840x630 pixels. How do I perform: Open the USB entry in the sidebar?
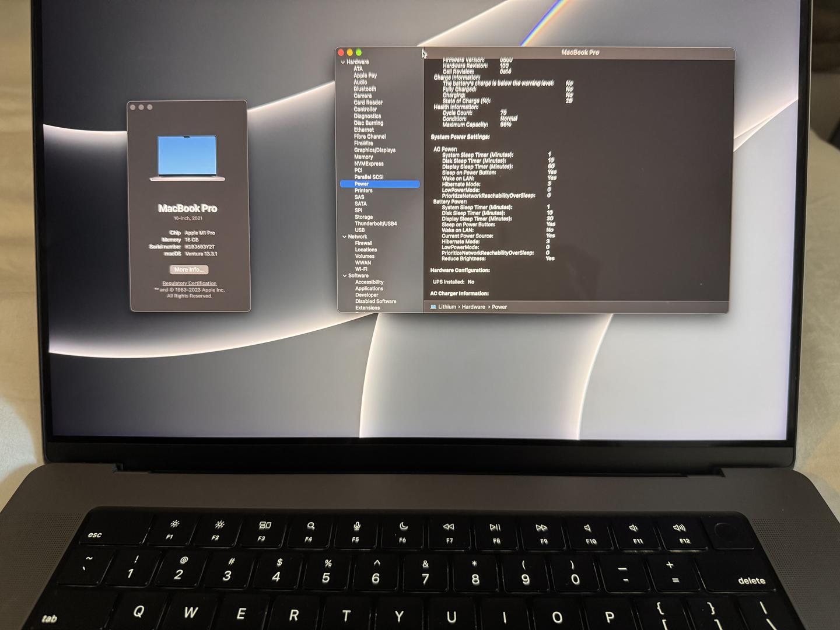[360, 230]
